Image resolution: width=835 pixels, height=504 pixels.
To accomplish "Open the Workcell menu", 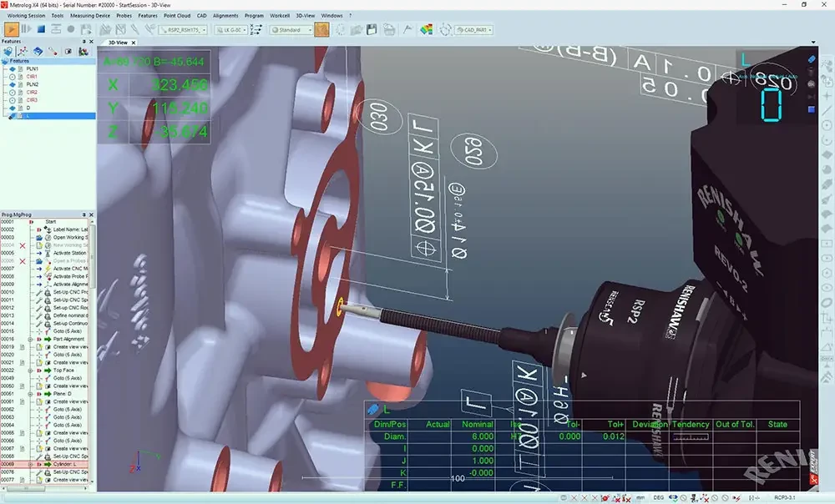I will pos(280,15).
